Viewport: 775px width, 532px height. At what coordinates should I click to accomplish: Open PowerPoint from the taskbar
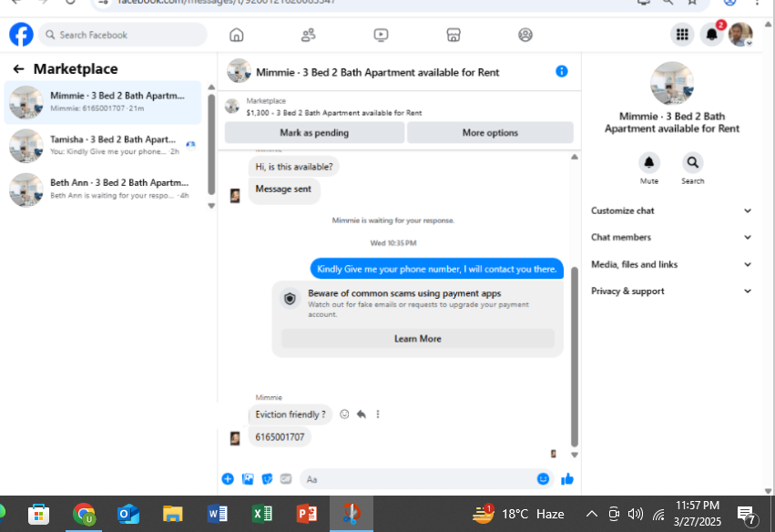pos(306,514)
